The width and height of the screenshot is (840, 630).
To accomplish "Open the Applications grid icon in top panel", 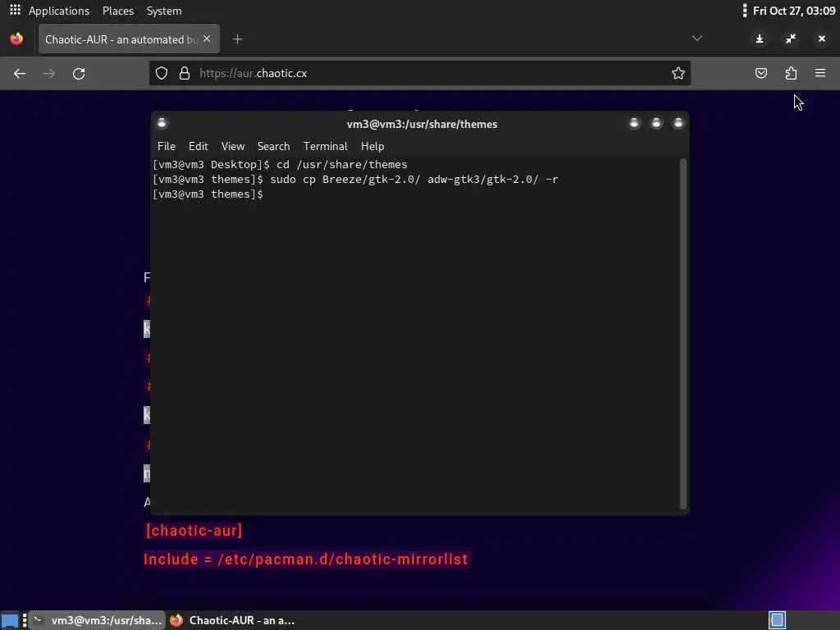I will (x=15, y=10).
